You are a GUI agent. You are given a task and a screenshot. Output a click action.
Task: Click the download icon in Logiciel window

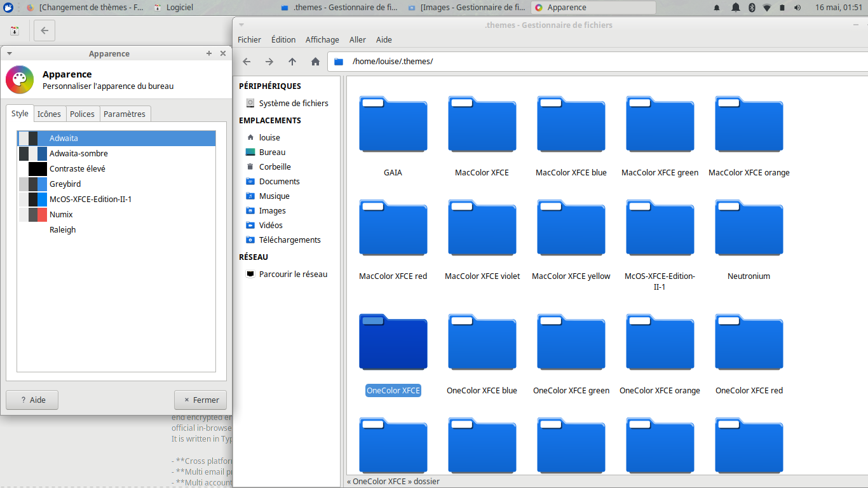(x=14, y=30)
